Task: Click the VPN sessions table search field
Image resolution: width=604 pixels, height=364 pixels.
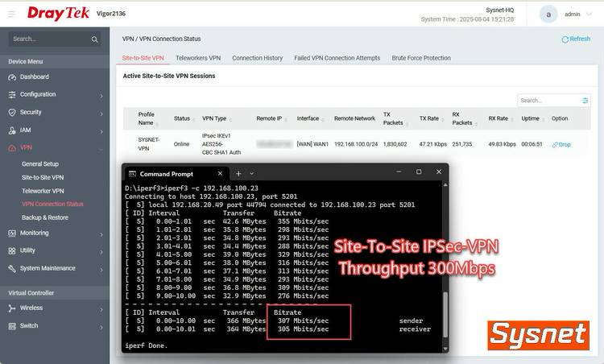Action: (x=548, y=101)
